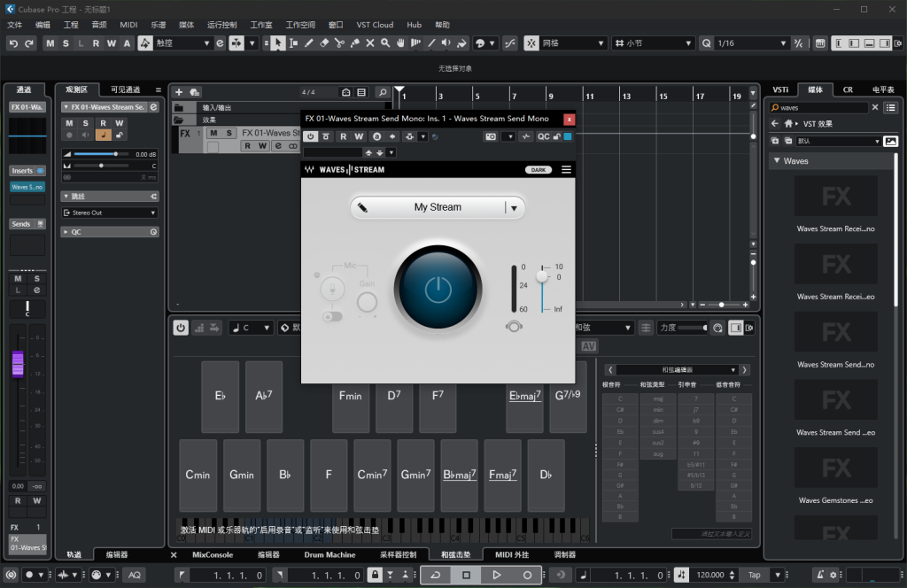Open the VST Cloud menu
This screenshot has height=588, width=907.
(x=375, y=25)
